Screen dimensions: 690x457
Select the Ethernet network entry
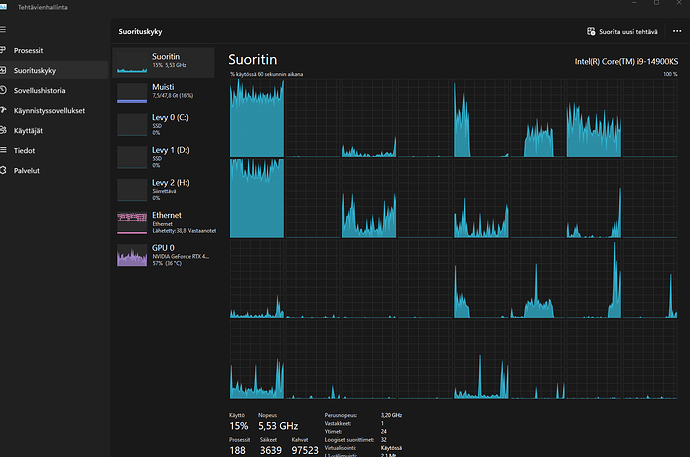point(163,221)
